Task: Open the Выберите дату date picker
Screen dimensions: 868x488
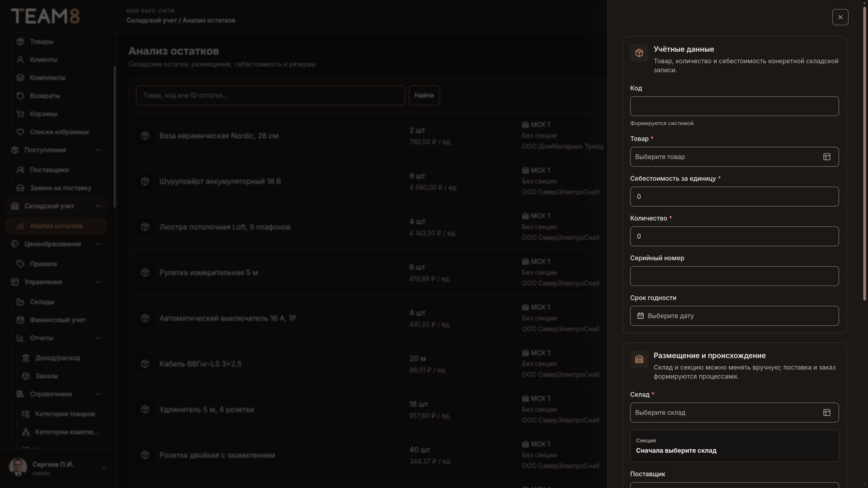Action: 734,316
